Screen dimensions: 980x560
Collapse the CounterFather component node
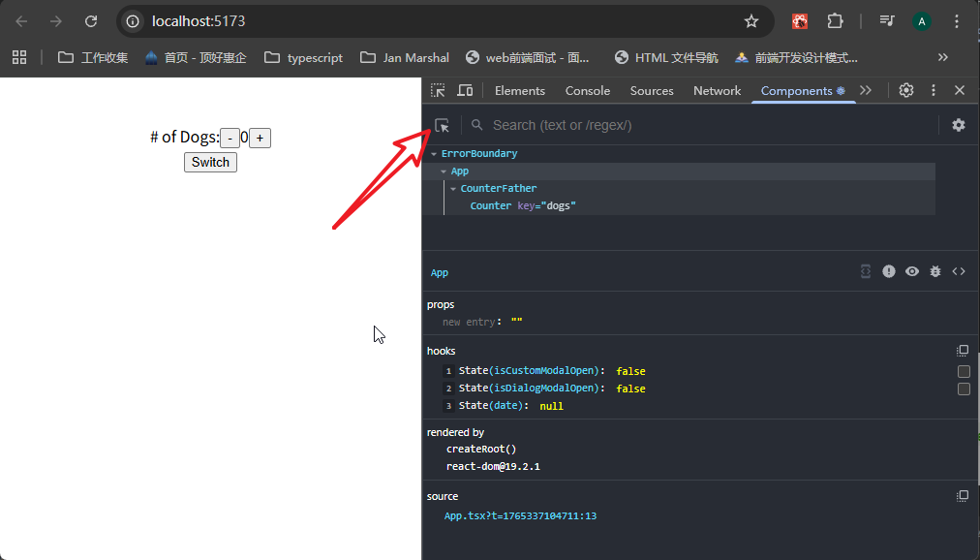(453, 189)
